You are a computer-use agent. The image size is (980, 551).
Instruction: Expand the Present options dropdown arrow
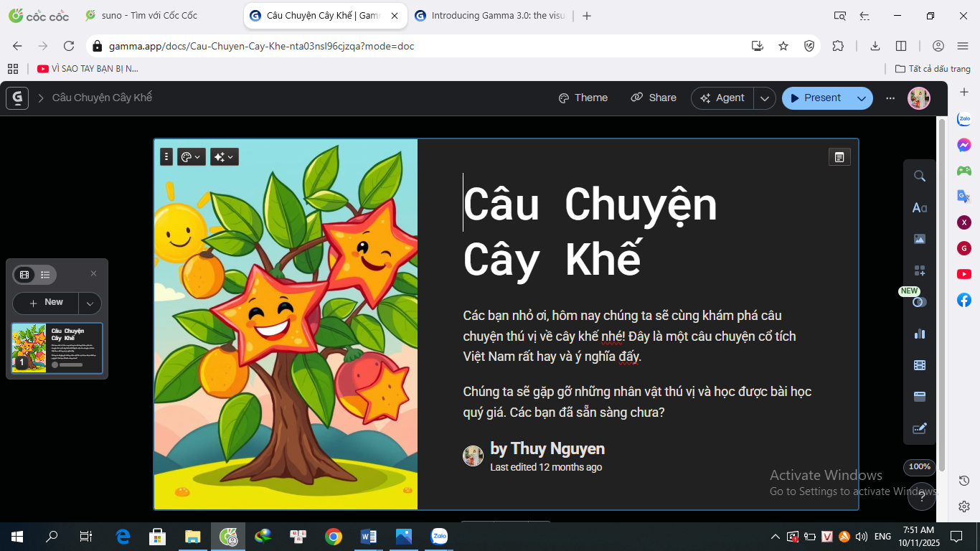pos(861,98)
